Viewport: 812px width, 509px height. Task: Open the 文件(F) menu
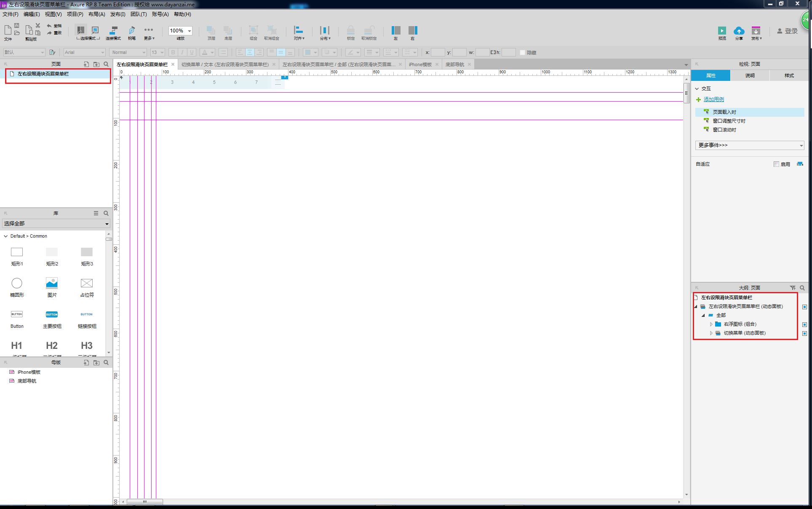11,14
